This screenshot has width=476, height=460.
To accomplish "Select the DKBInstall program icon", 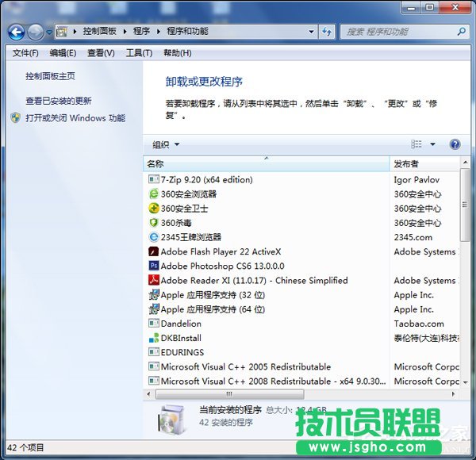I will pyautogui.click(x=154, y=338).
